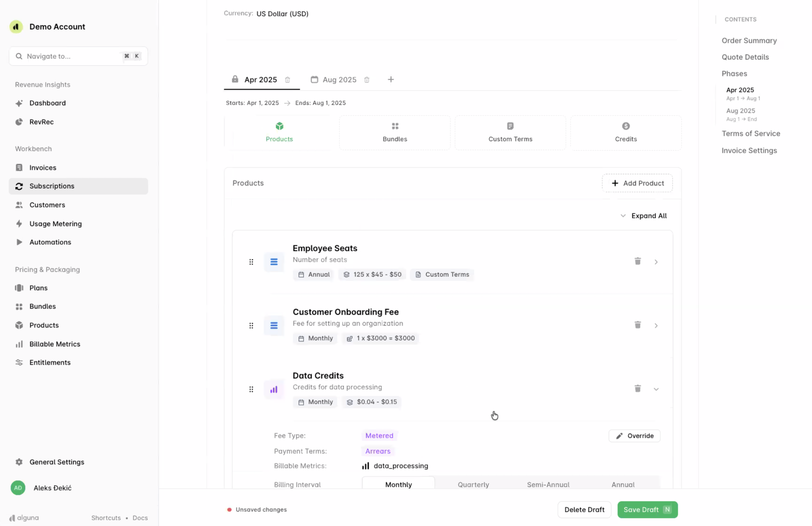The height and width of the screenshot is (526, 812).
Task: Click the RevRec icon in sidebar
Action: (19, 122)
